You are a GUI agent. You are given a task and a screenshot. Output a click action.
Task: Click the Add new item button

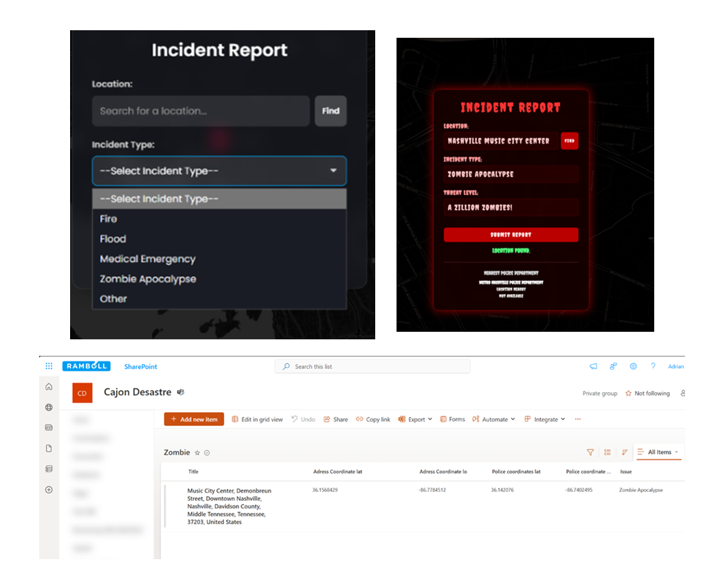194,420
